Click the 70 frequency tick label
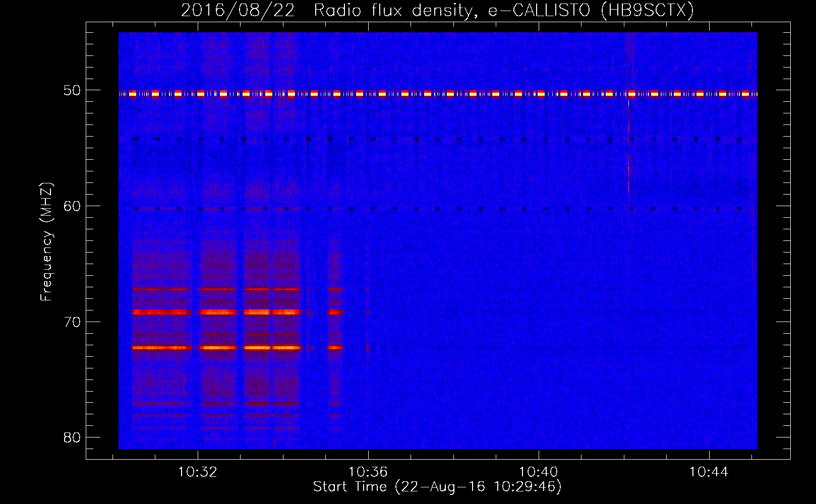Viewport: 816px width, 504px height. point(72,322)
